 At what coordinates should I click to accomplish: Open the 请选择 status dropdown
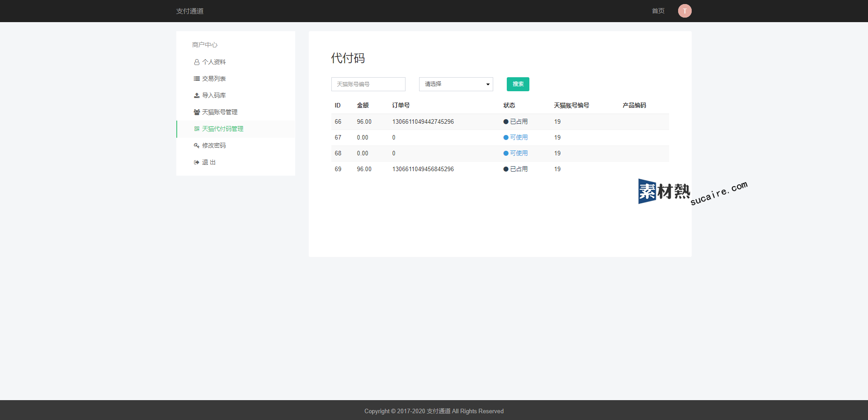click(x=456, y=84)
